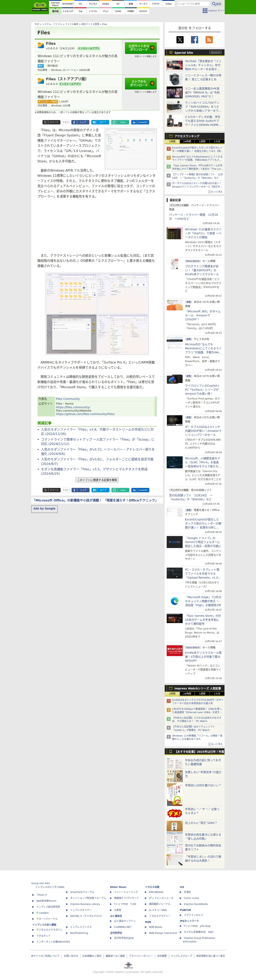The height and width of the screenshot is (980, 256).
Task: Share via top ツイート button
Action: 51,122
